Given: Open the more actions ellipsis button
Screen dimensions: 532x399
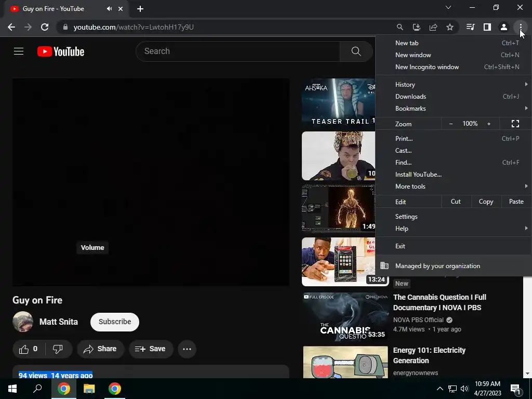Looking at the screenshot, I should (187, 349).
